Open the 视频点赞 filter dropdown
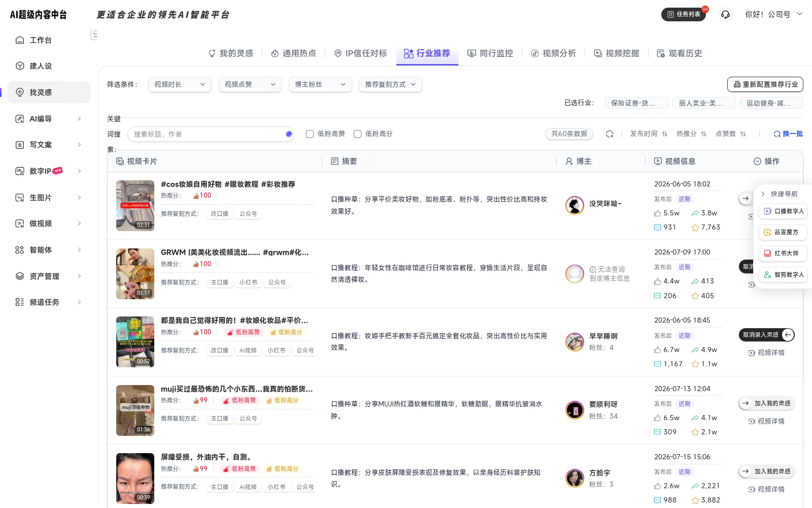Screen dimensions: 812x508 point(250,84)
